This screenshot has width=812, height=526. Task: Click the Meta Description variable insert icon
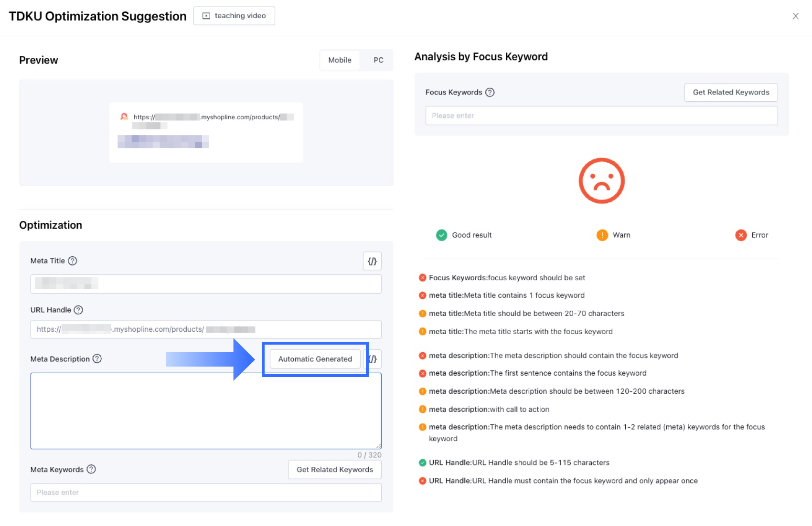coord(374,359)
